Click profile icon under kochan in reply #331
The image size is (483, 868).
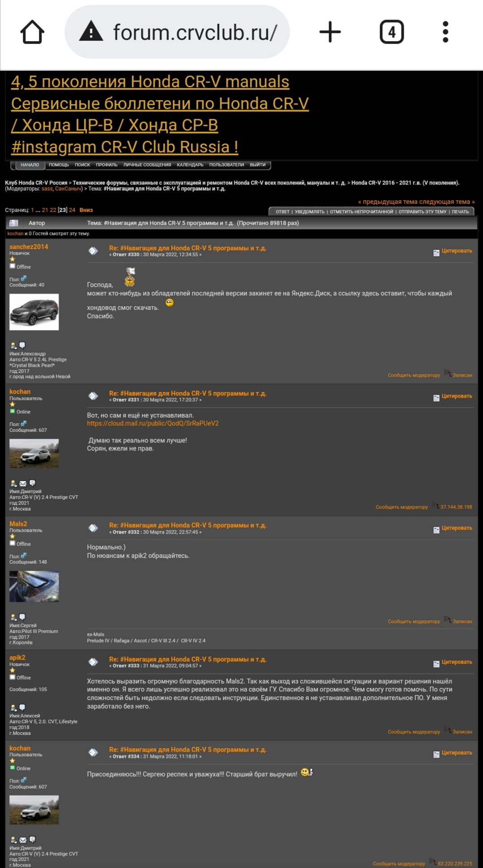13,483
